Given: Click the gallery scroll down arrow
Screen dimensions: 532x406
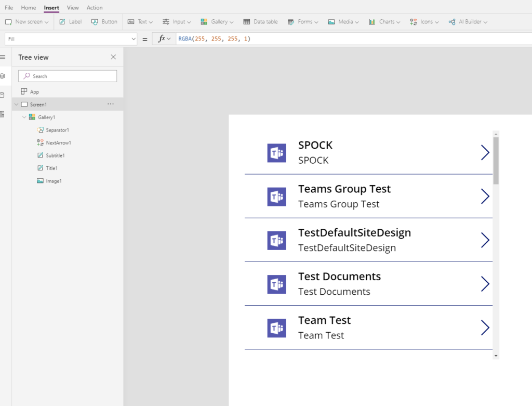Looking at the screenshot, I should click(x=496, y=356).
